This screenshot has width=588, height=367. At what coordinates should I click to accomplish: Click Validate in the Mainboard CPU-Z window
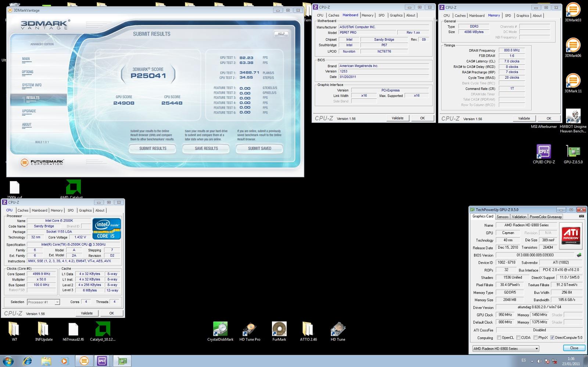point(398,118)
